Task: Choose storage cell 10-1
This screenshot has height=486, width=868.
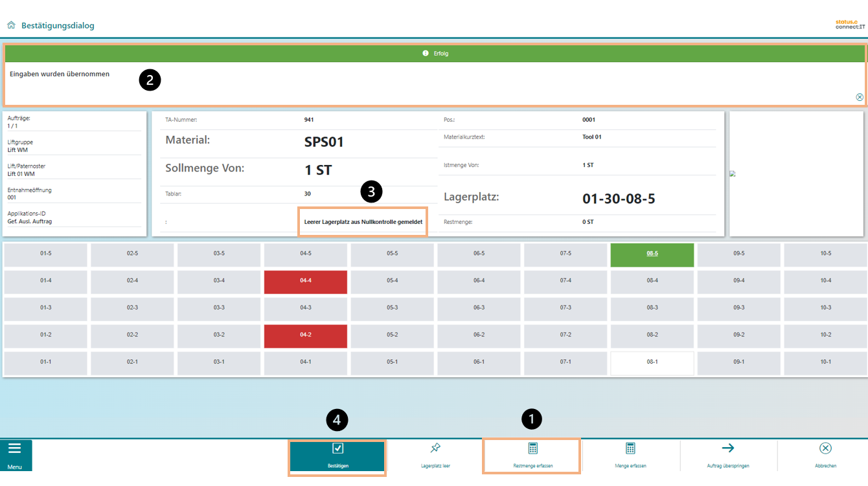Action: tap(825, 362)
